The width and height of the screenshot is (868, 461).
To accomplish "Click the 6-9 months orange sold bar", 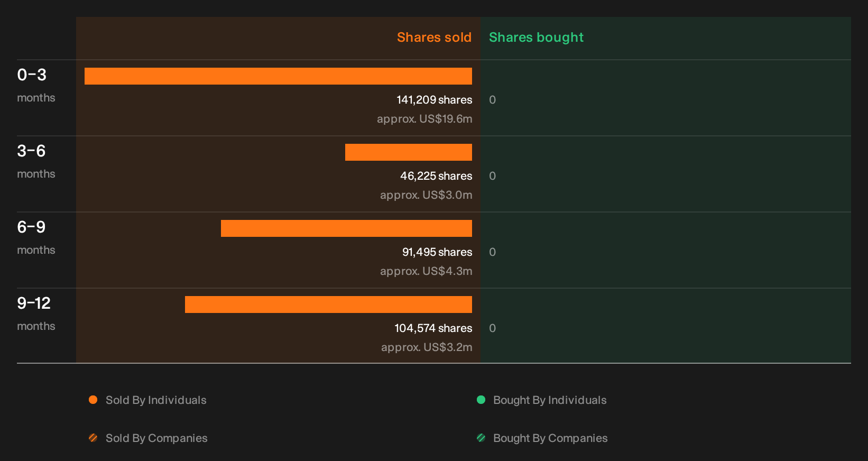I will (346, 228).
